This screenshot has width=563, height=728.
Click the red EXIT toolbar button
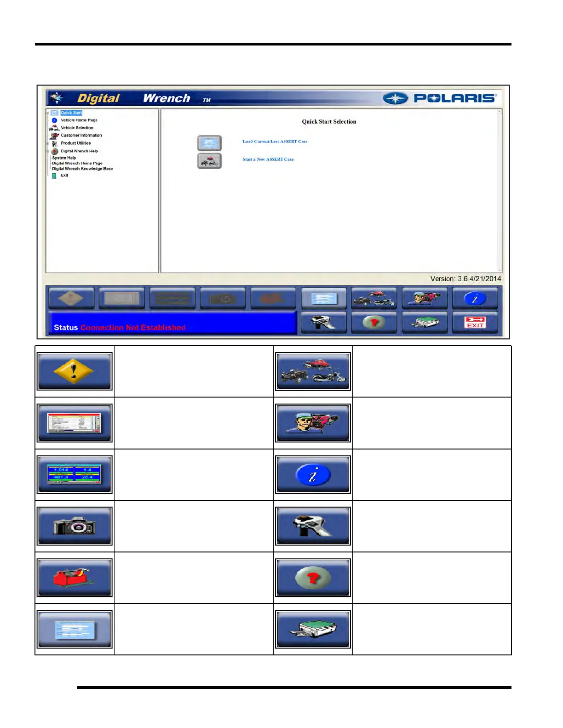tap(475, 322)
